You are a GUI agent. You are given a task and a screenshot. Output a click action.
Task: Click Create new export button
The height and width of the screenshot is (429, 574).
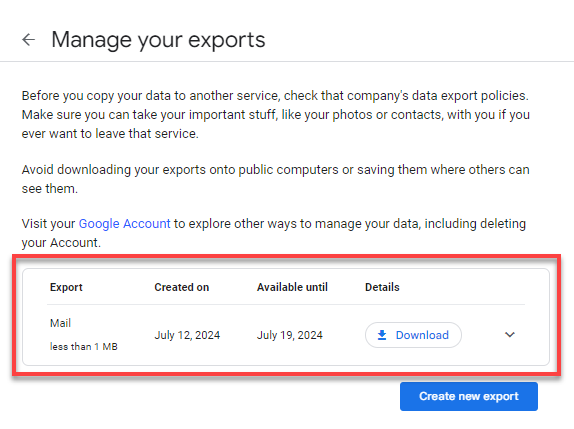point(469,396)
